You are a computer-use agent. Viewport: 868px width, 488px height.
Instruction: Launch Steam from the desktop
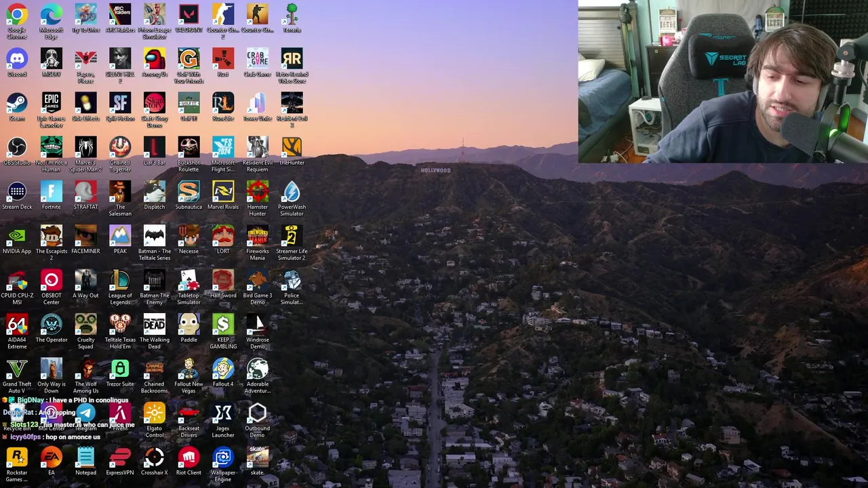17,103
